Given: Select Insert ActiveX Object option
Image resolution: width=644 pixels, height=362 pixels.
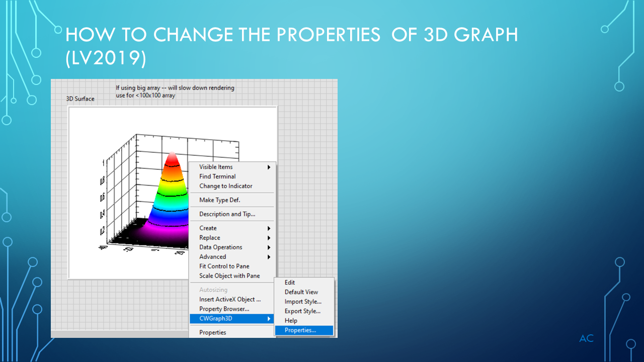Looking at the screenshot, I should [229, 299].
